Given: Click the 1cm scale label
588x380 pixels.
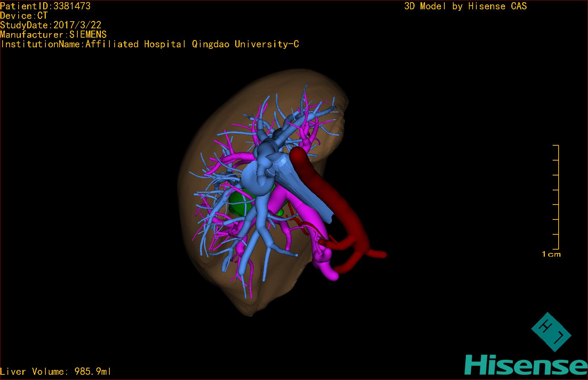Looking at the screenshot, I should tap(551, 254).
